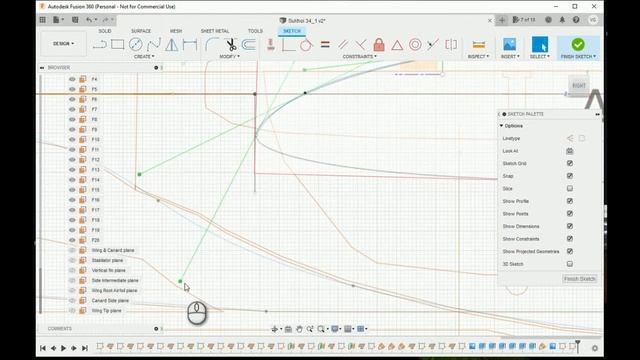Expand the Insert menu dropdown
The height and width of the screenshot is (360, 640).
click(x=510, y=56)
